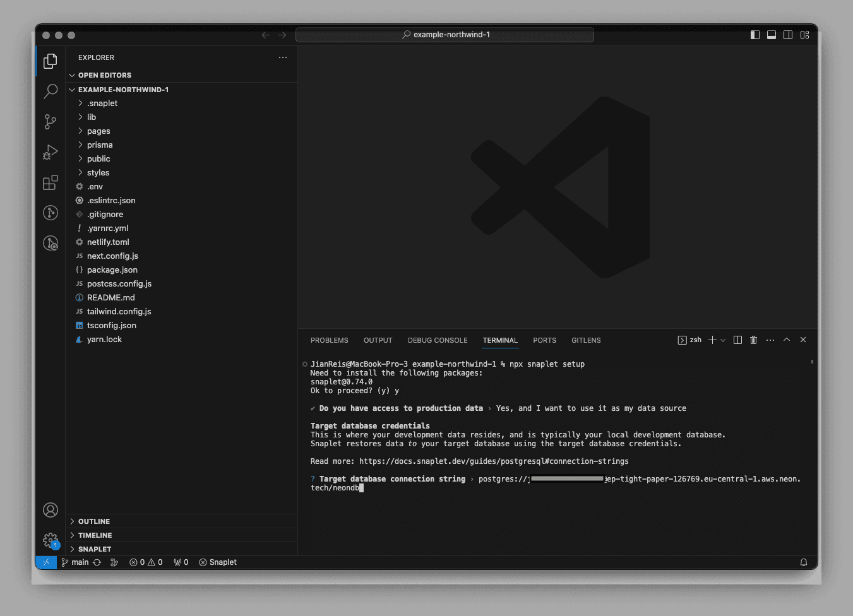
Task: Split the terminal panel
Action: click(737, 340)
